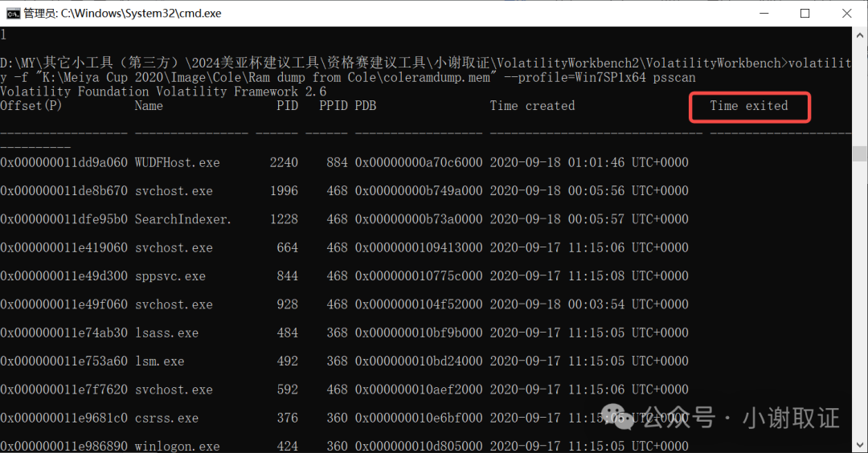Click the 'Volatility Foundation Volatility Framework 2.6' line
The image size is (868, 453).
click(x=163, y=92)
